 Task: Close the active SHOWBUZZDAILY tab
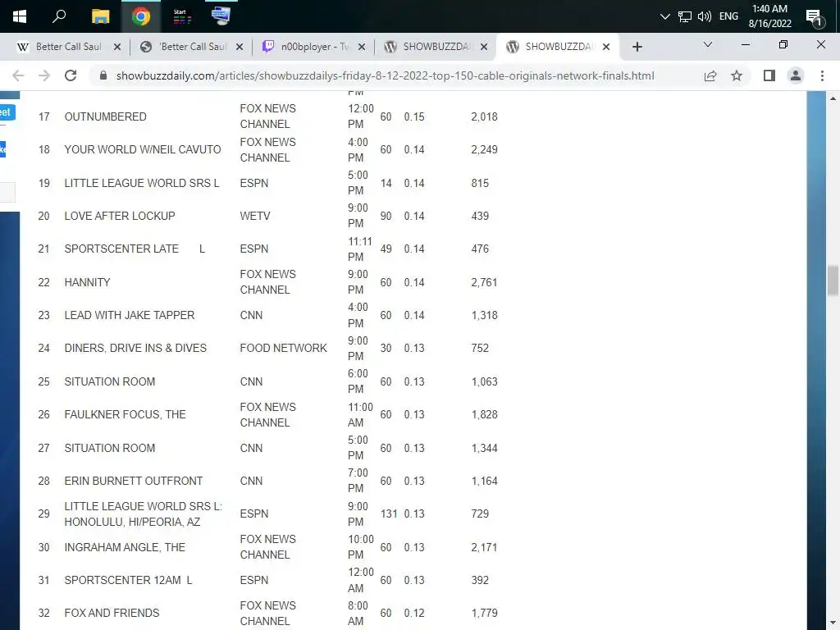pos(606,47)
